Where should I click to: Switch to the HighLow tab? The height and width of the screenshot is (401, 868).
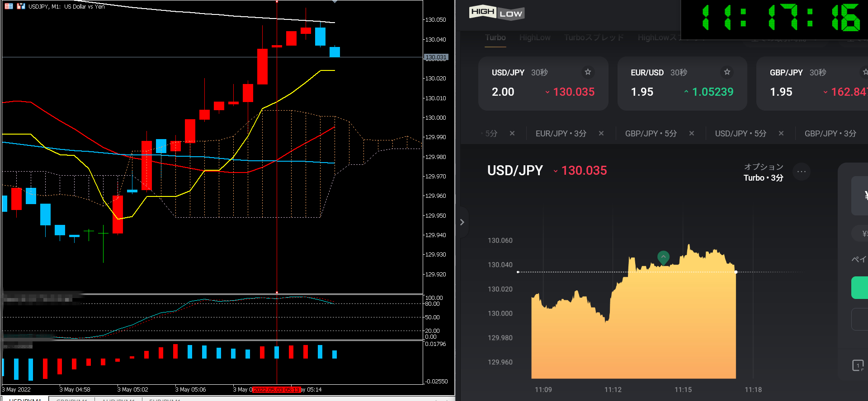pos(535,38)
